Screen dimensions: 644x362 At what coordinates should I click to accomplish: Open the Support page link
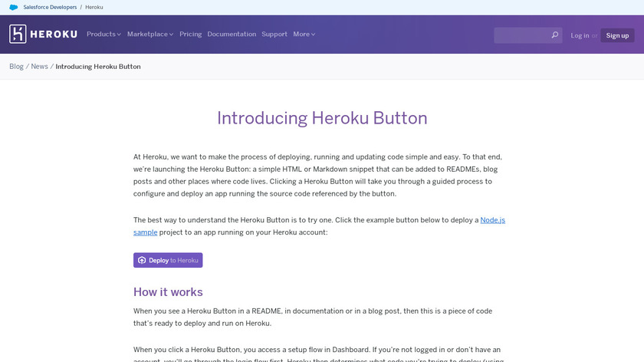point(274,35)
